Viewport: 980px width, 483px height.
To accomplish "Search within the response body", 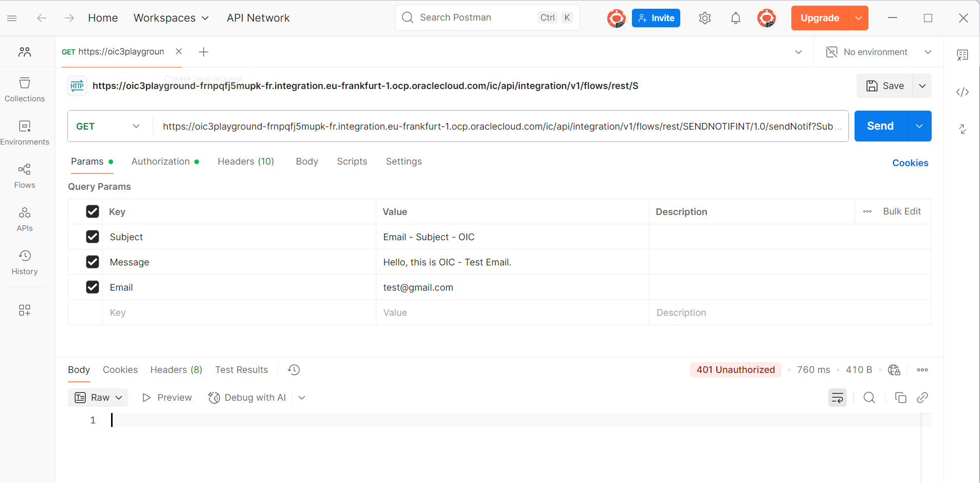I will [x=869, y=398].
